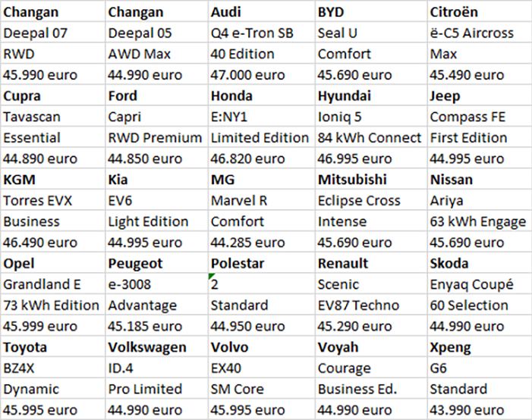
Task: Click the Torres EVX cell
Action: [x=52, y=201]
